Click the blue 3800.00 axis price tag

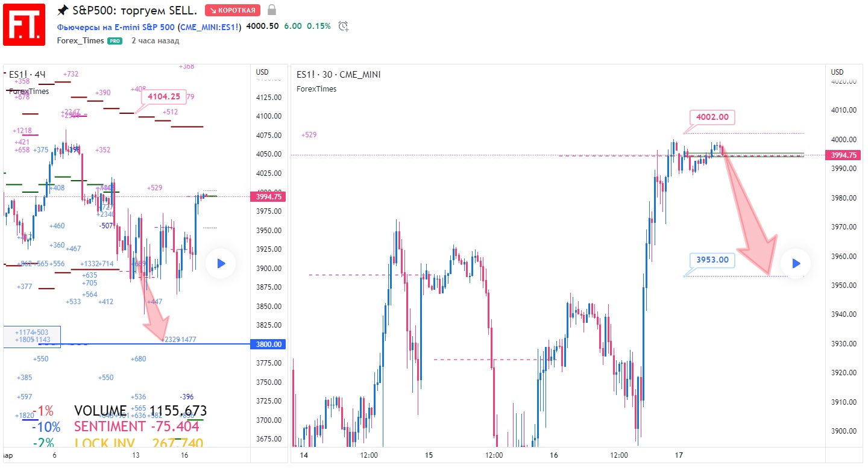pos(268,344)
